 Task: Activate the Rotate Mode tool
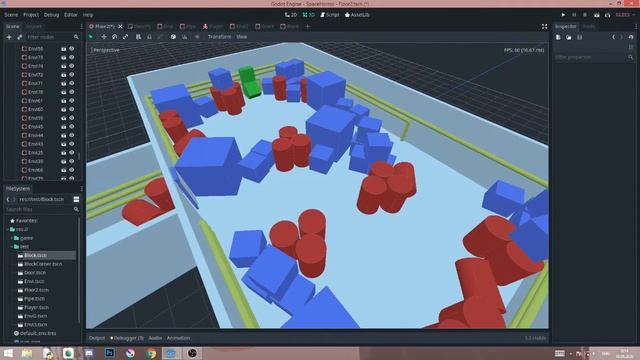[115, 37]
